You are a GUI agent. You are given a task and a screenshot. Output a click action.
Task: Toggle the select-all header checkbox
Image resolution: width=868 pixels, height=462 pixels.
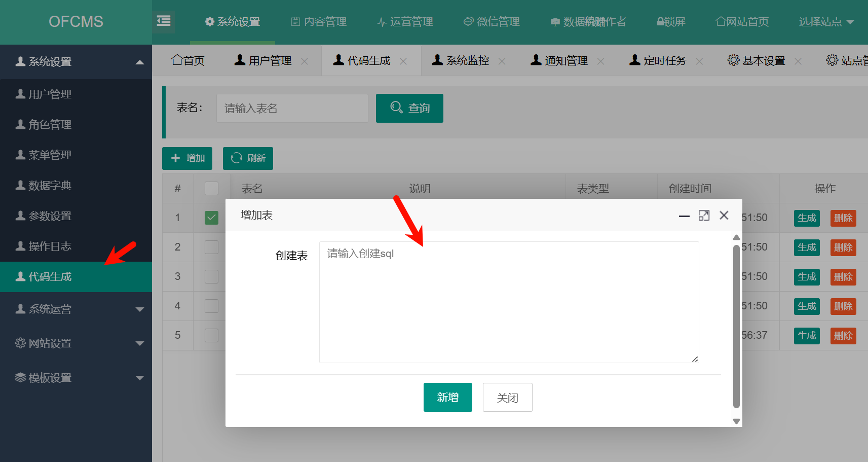(211, 189)
